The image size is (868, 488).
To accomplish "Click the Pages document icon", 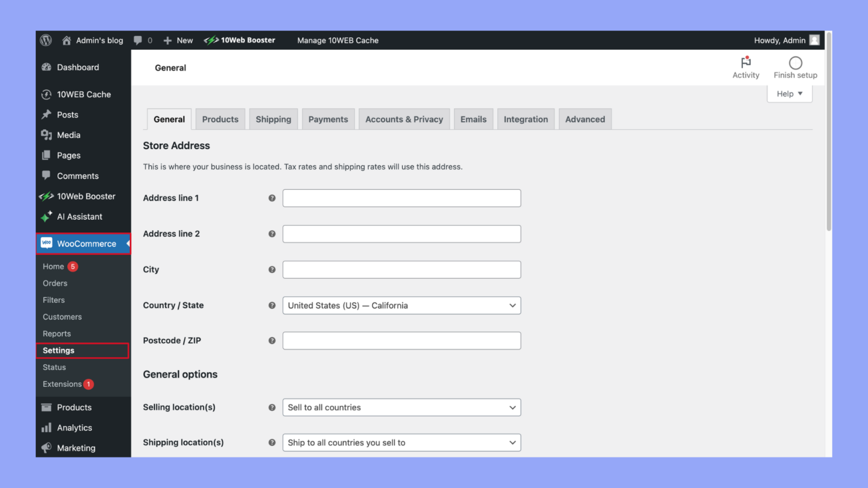I will pos(47,155).
